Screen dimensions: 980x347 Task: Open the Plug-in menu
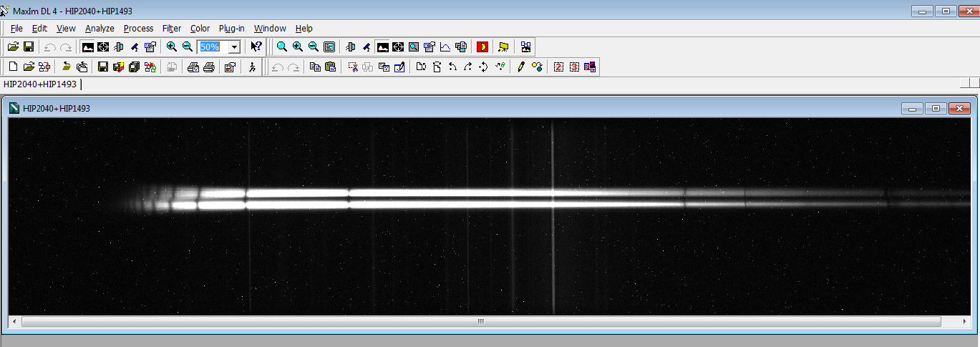(x=231, y=29)
